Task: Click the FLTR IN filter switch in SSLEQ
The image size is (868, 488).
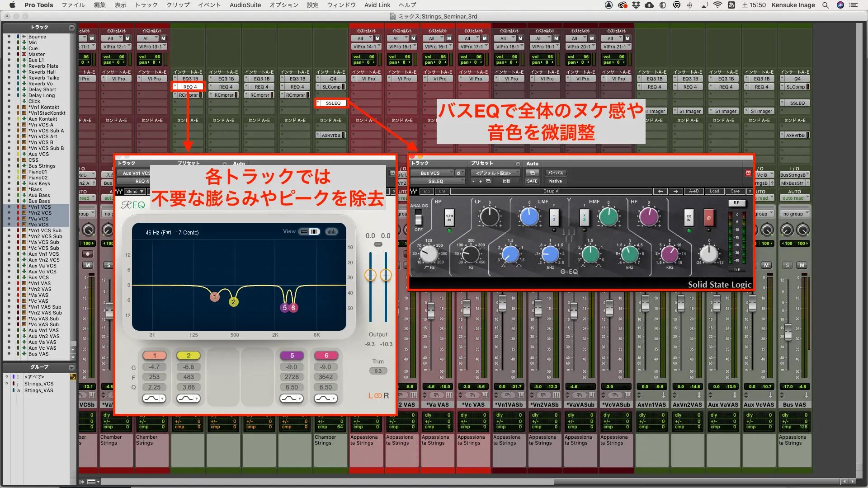Action: click(x=449, y=217)
